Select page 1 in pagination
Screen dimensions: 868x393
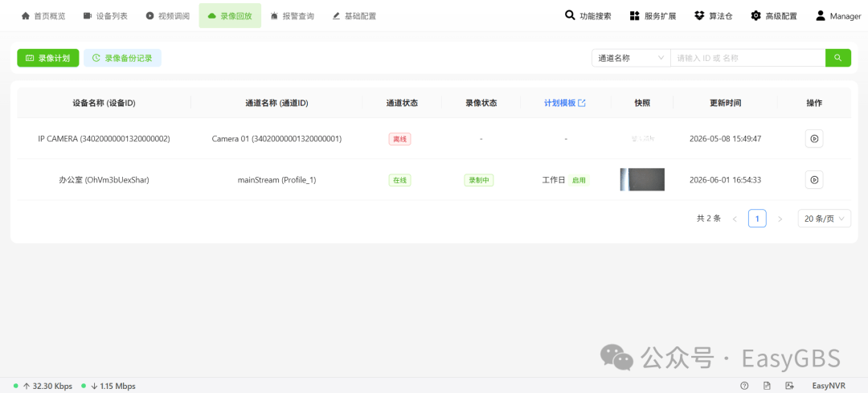[757, 219]
